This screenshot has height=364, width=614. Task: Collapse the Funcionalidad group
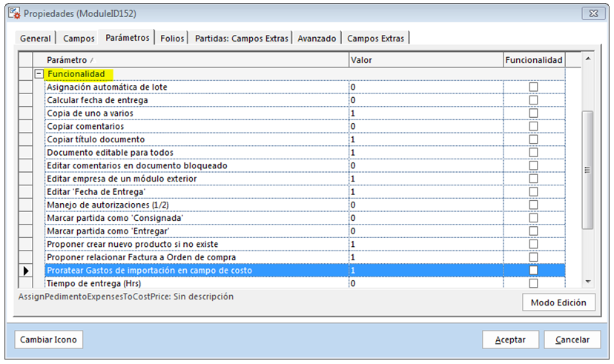click(x=38, y=74)
